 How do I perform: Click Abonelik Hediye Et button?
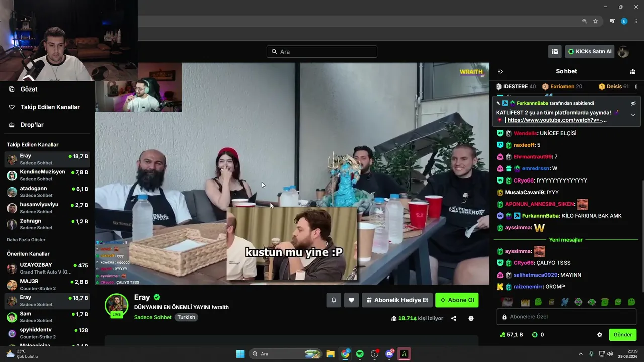pyautogui.click(x=397, y=300)
